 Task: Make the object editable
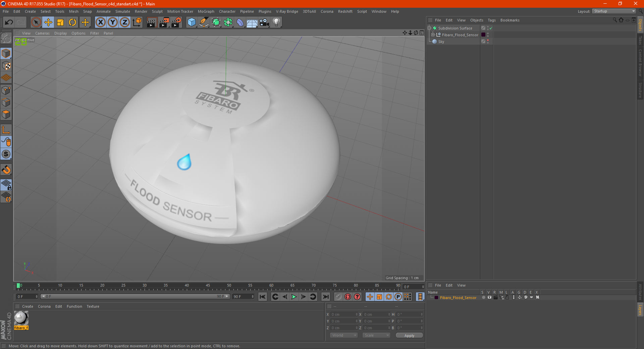click(x=6, y=38)
